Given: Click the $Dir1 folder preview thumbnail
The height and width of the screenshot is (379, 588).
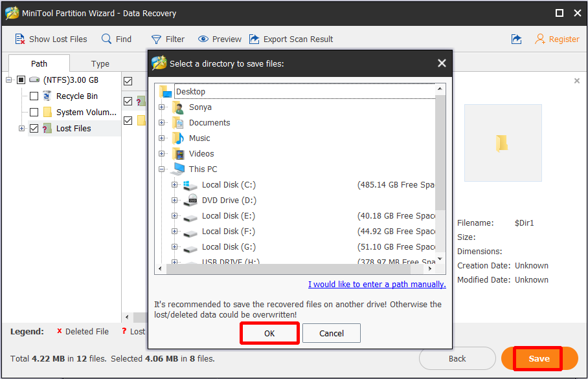Looking at the screenshot, I should tap(503, 143).
